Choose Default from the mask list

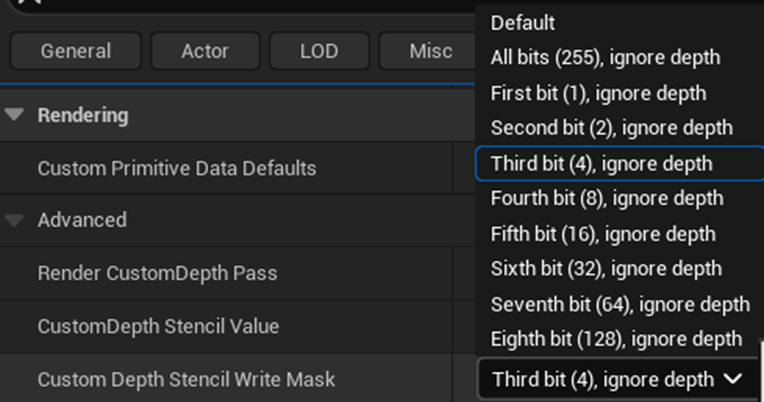pos(523,22)
